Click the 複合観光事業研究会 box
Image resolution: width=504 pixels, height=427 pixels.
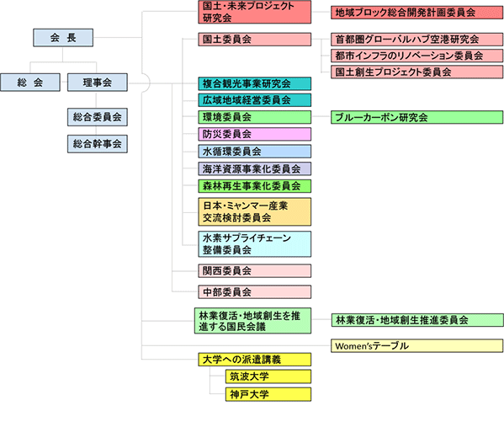point(255,83)
